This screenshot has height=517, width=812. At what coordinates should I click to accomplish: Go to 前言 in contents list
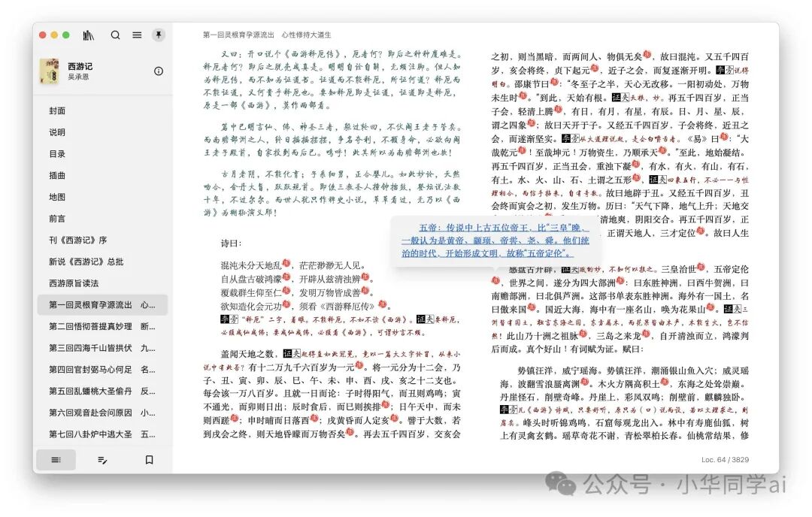pyautogui.click(x=102, y=219)
